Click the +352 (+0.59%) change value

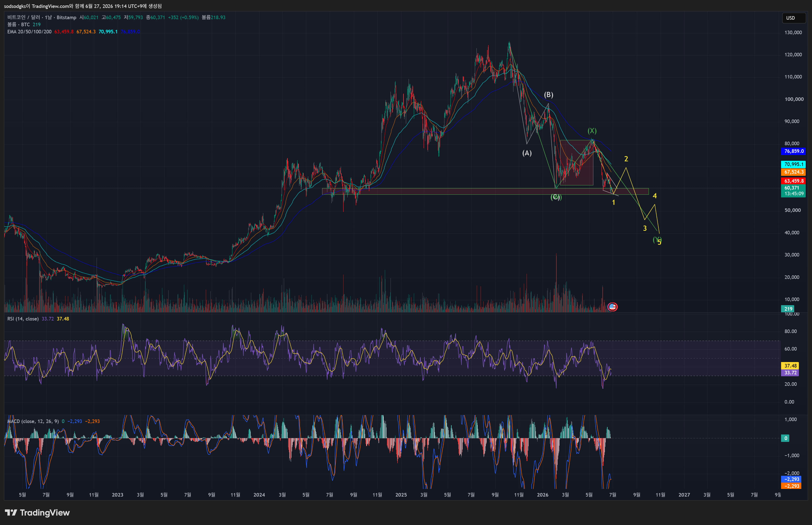183,17
